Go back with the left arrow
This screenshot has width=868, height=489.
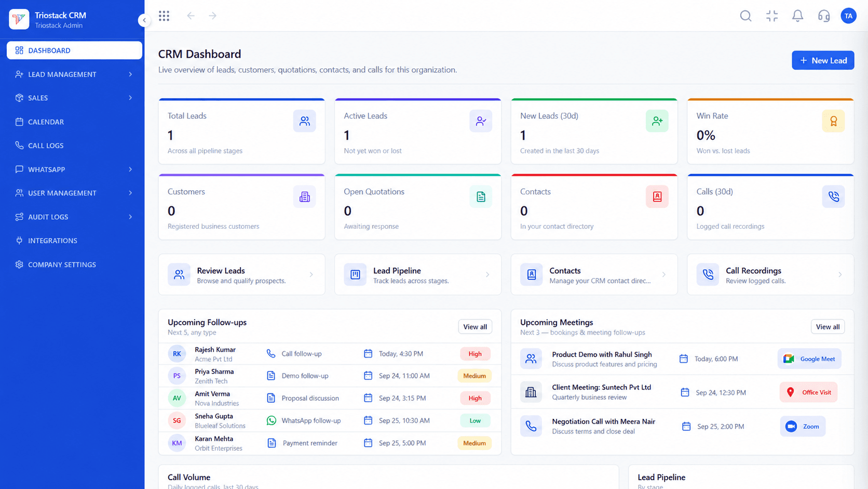click(x=191, y=16)
